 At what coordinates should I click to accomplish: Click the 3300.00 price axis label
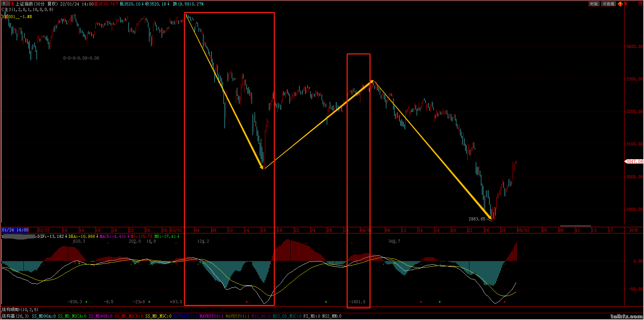click(x=634, y=79)
